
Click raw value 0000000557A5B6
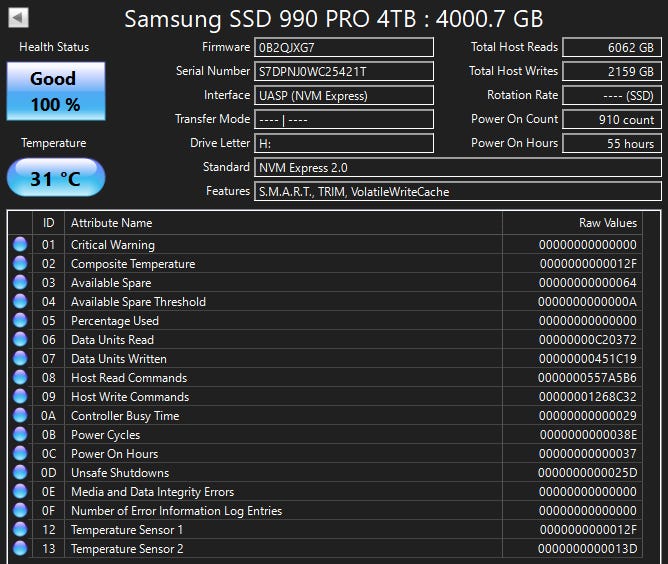pyautogui.click(x=587, y=377)
